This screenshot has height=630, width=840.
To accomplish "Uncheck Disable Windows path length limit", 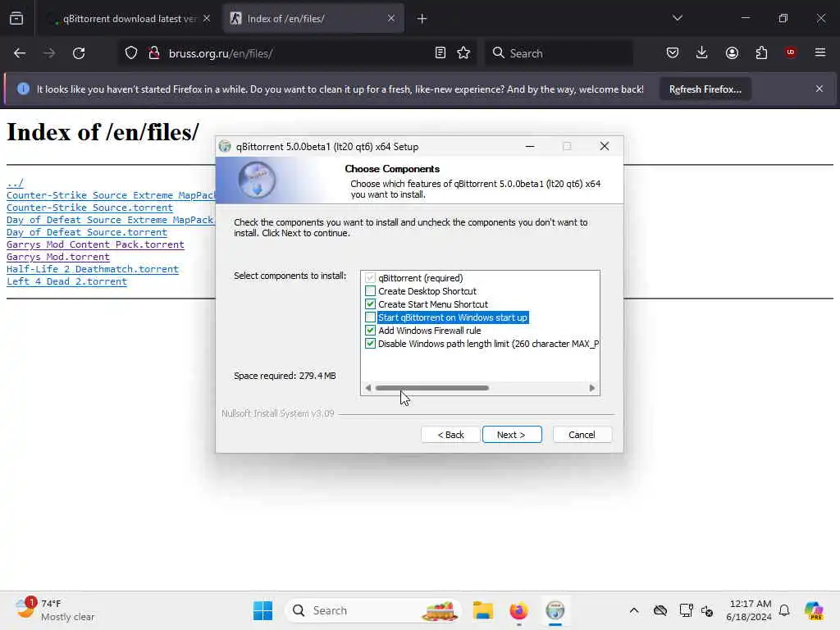I will click(x=370, y=344).
